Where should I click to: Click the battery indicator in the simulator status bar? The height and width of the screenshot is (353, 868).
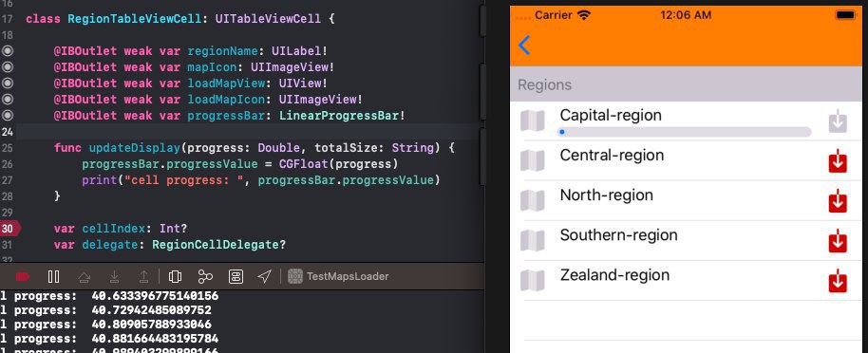coord(846,15)
